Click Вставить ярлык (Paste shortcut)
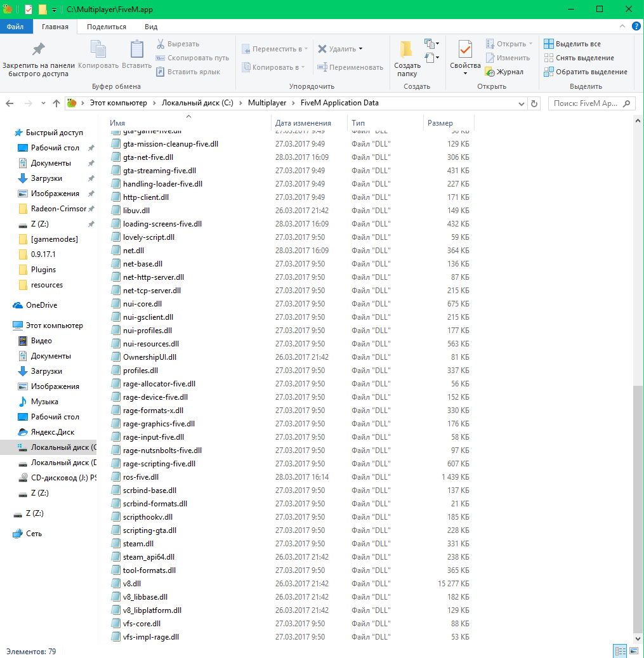 coord(188,72)
